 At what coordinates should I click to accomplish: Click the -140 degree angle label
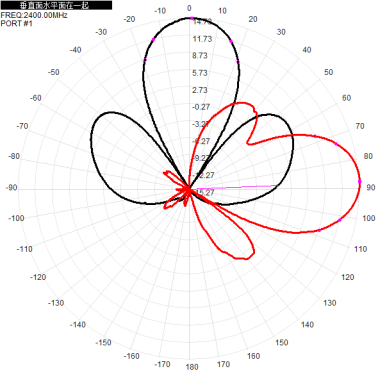pyautogui.click(x=77, y=325)
